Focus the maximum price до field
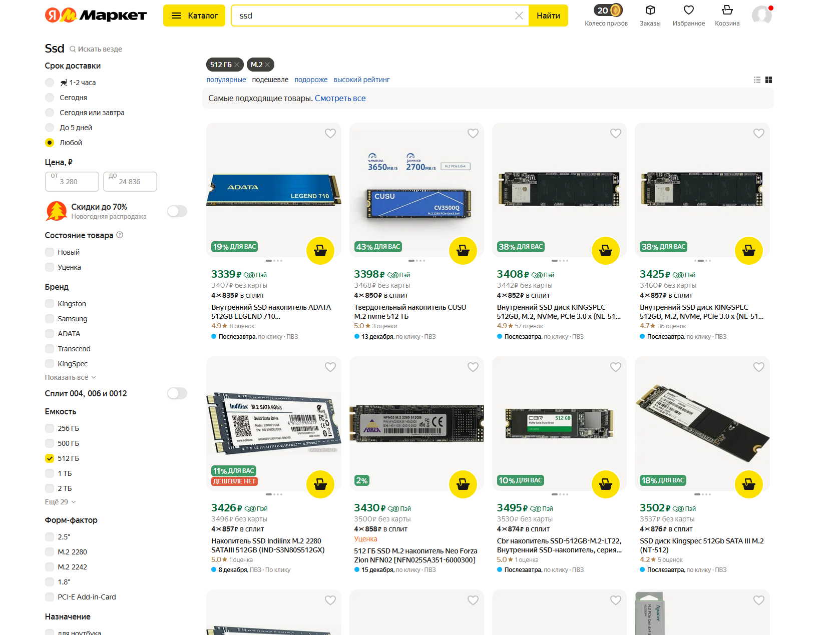The height and width of the screenshot is (635, 840). point(130,182)
